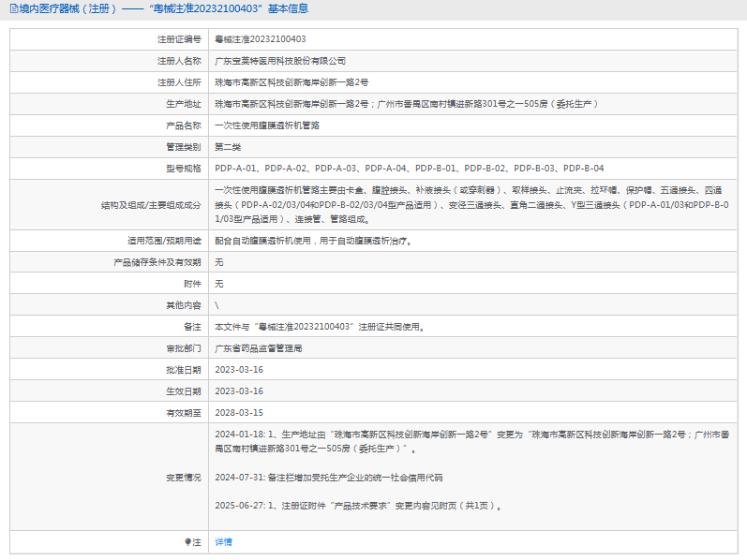Viewport: 747px width, 560px height.
Task: Select the backslash value in 其他内容 row
Action: point(217,305)
